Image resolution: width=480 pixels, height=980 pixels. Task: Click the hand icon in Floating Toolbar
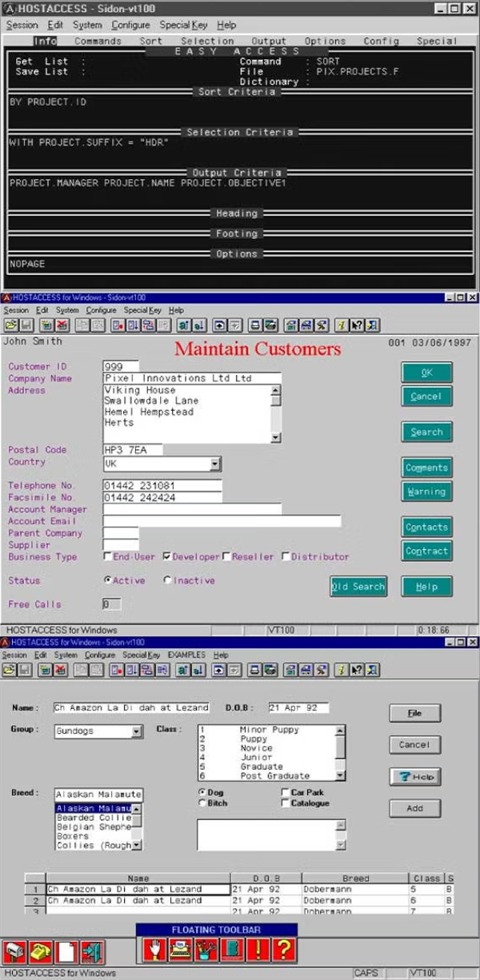(x=154, y=949)
